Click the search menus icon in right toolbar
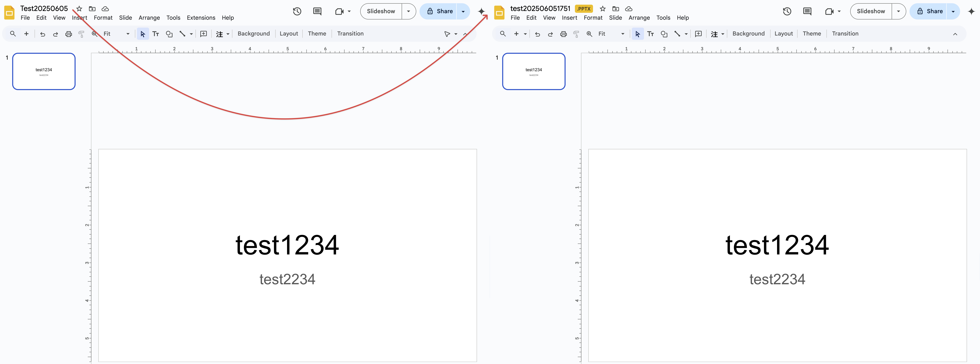The height and width of the screenshot is (364, 980). coord(503,34)
